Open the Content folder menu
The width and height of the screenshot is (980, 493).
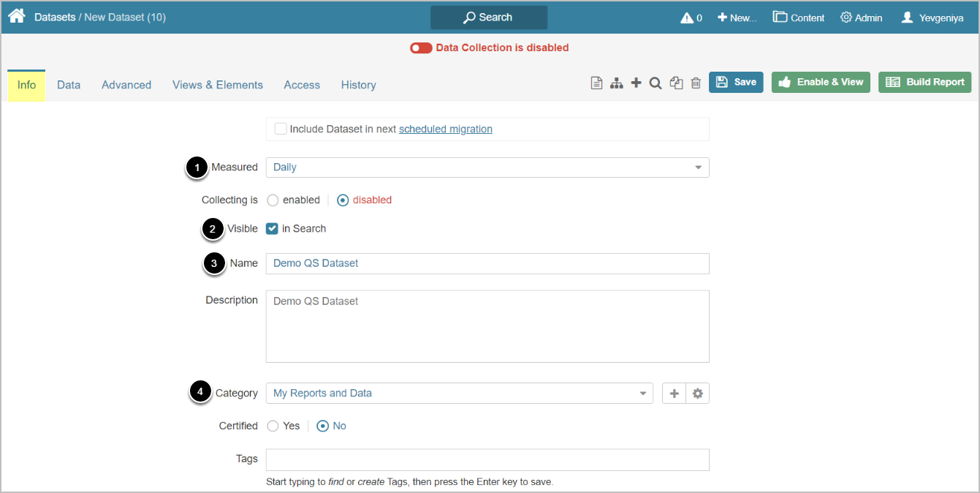pos(799,18)
